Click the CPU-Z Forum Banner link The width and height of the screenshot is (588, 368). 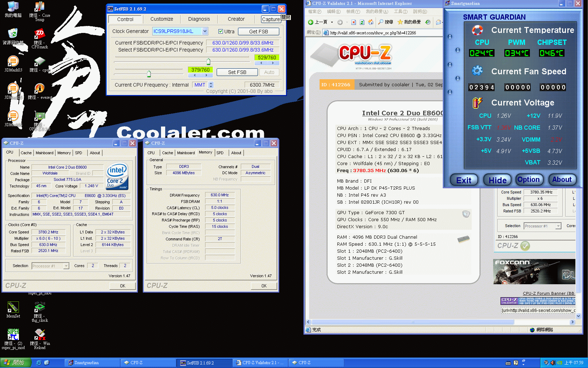pos(549,293)
